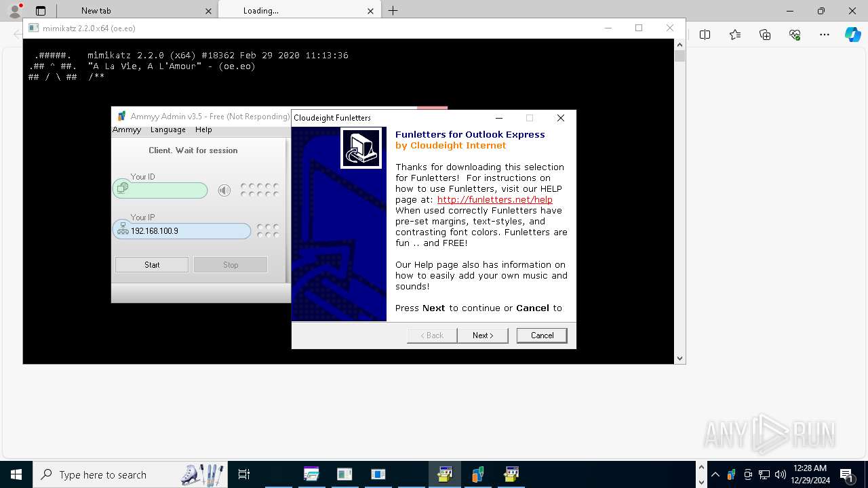This screenshot has height=488, width=868.
Task: Open the funletters.net/help link
Action: [495, 200]
